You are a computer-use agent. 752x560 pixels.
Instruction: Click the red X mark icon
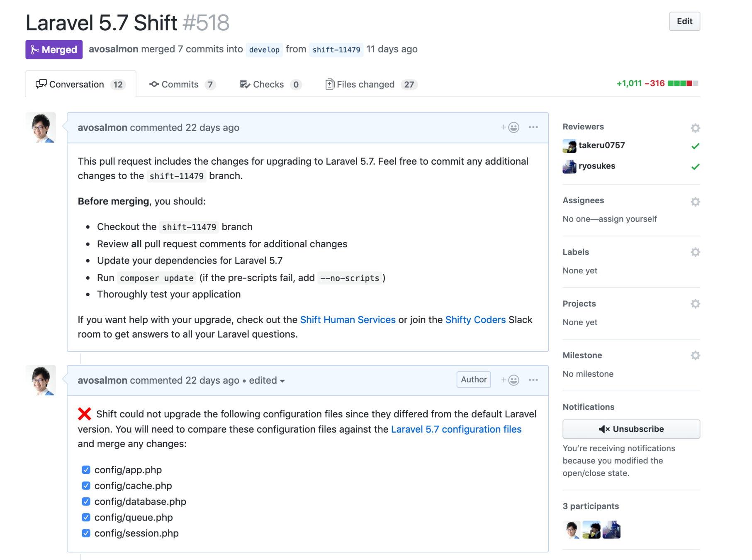84,414
